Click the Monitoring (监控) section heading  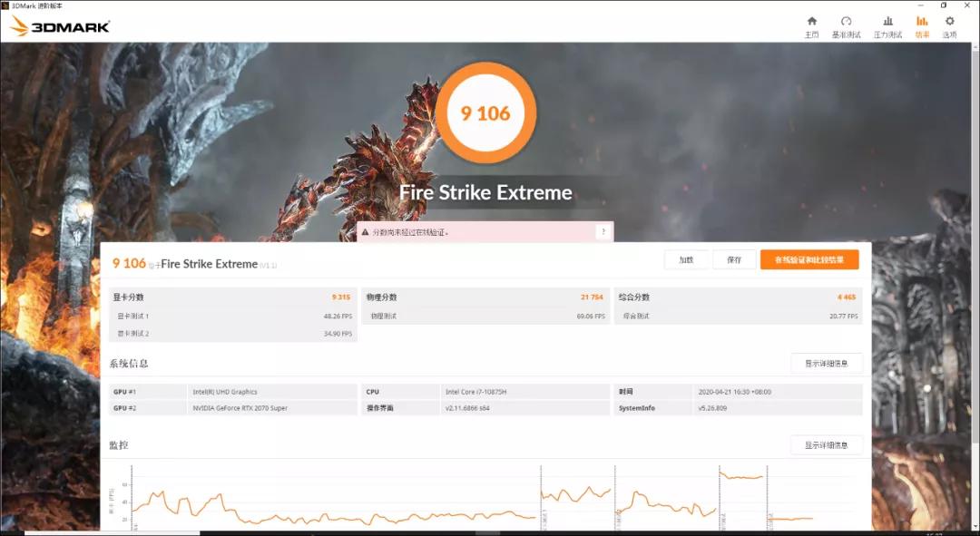point(119,445)
